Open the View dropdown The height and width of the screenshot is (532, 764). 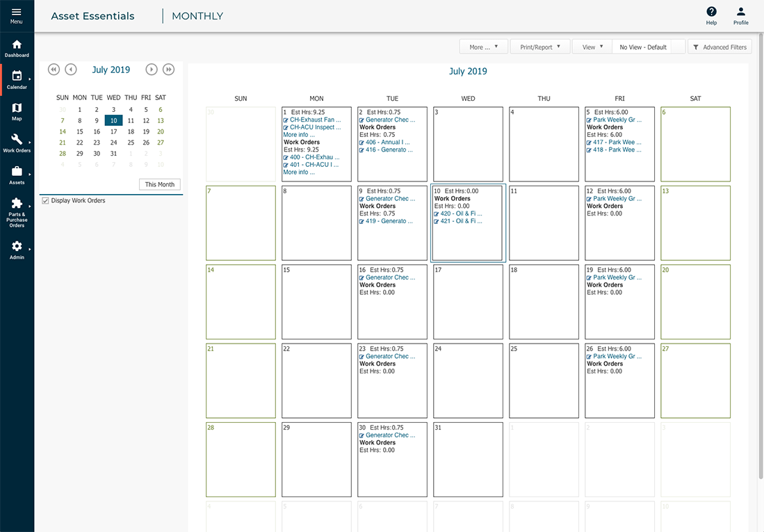click(592, 47)
